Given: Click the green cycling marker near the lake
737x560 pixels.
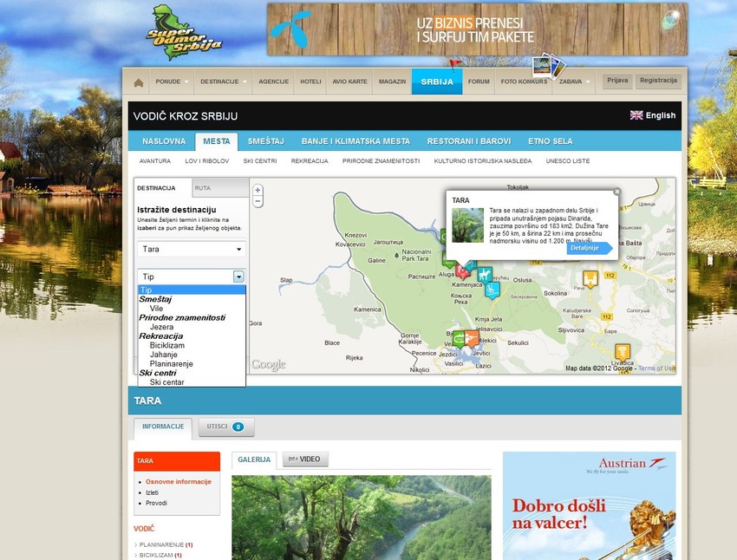Looking at the screenshot, I should [459, 339].
